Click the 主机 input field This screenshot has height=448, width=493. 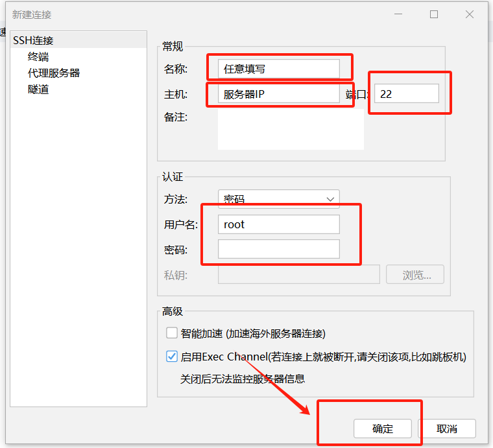(x=278, y=94)
